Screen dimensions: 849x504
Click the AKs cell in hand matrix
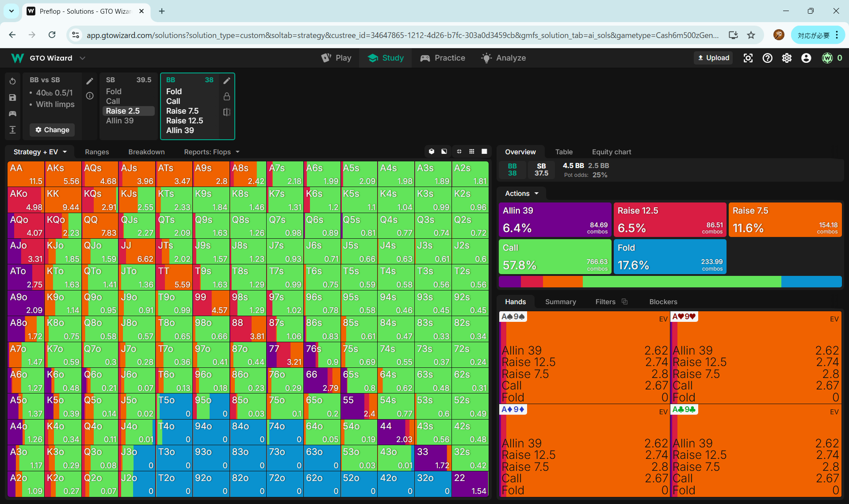coord(63,174)
